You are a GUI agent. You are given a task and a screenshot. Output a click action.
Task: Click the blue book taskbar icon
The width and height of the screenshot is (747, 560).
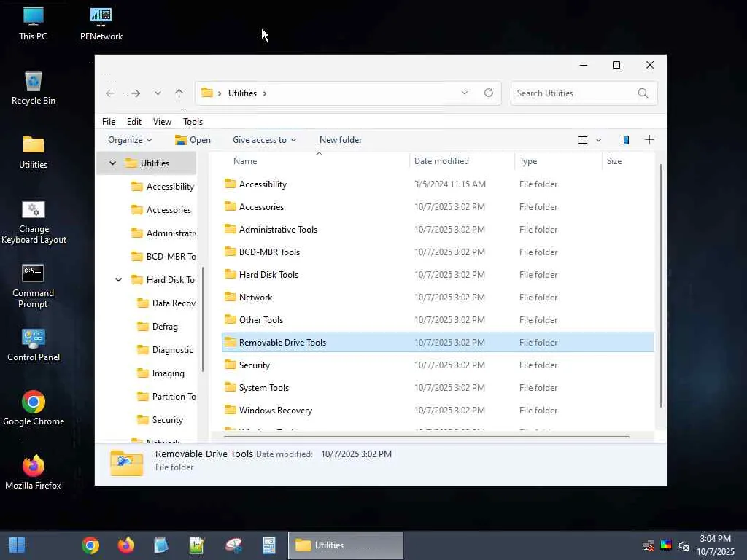pos(161,545)
